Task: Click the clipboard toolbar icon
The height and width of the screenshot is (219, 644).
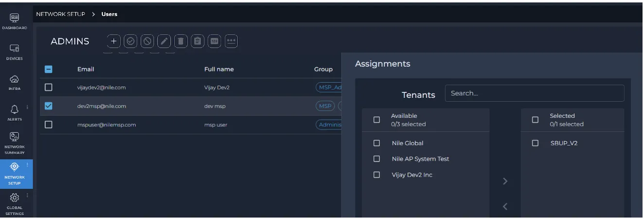Action: pyautogui.click(x=197, y=41)
